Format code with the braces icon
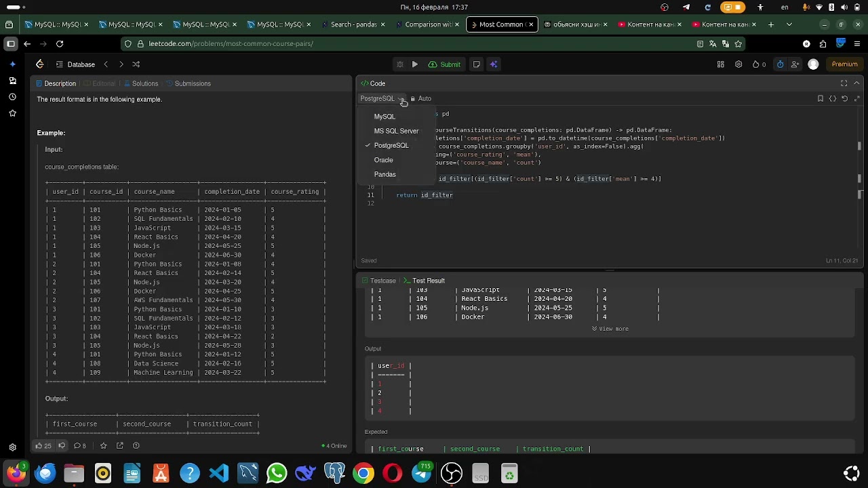868x488 pixels. coord(833,98)
